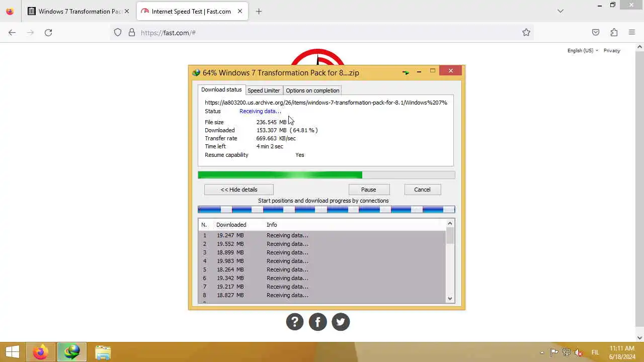This screenshot has width=644, height=362.
Task: Close the Windows 7 Transformation Pack tab
Action: (x=127, y=11)
